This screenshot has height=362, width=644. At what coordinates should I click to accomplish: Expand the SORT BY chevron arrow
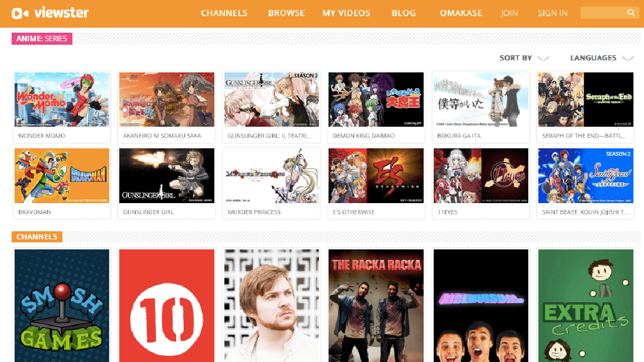coord(543,58)
